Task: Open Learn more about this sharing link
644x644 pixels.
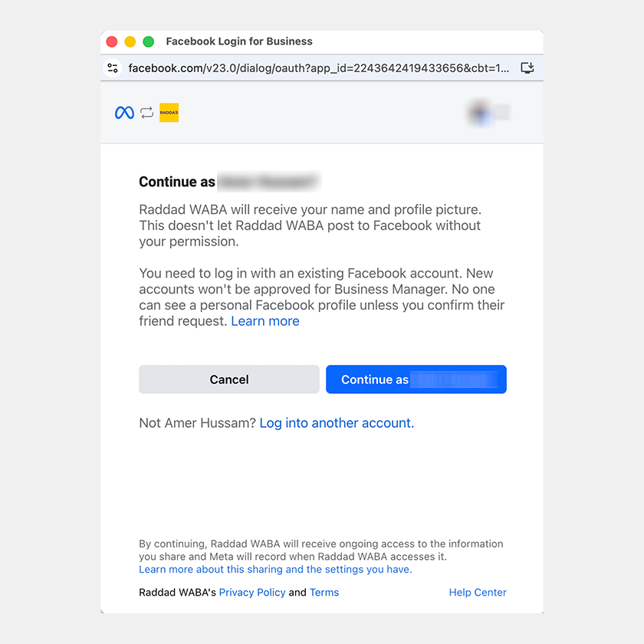Action: pyautogui.click(x=275, y=570)
